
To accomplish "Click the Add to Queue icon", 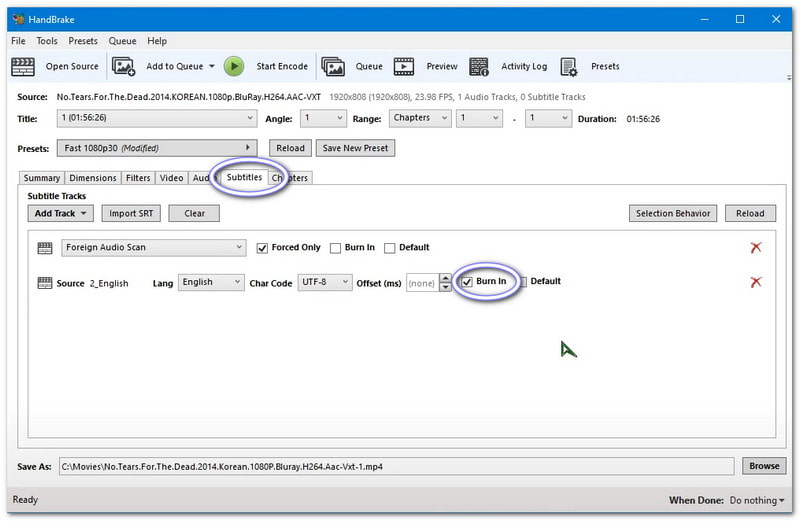I will 124,67.
